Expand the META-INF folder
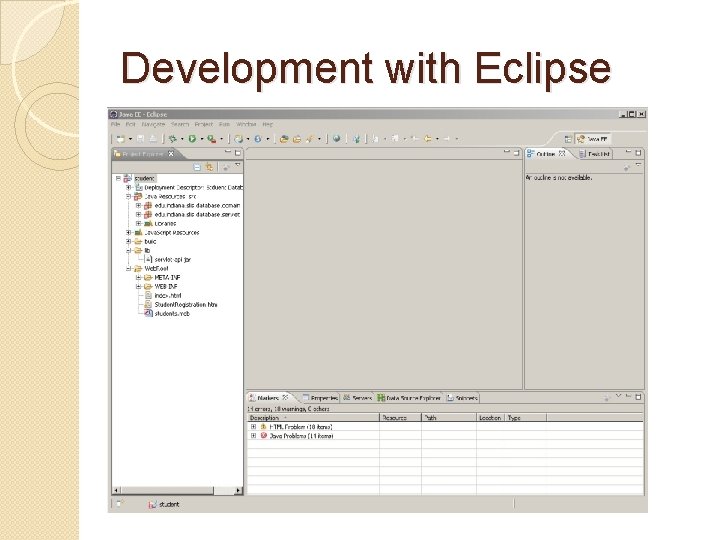This screenshot has height=540, width=720. (138, 277)
